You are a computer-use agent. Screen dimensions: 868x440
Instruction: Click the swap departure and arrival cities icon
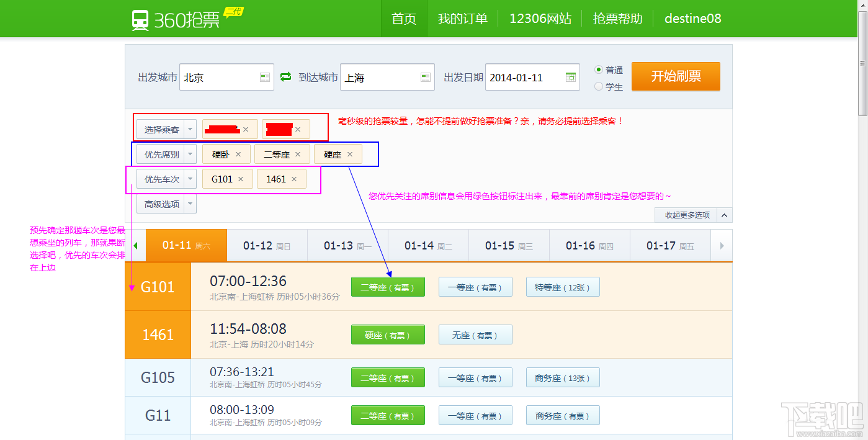pos(285,76)
